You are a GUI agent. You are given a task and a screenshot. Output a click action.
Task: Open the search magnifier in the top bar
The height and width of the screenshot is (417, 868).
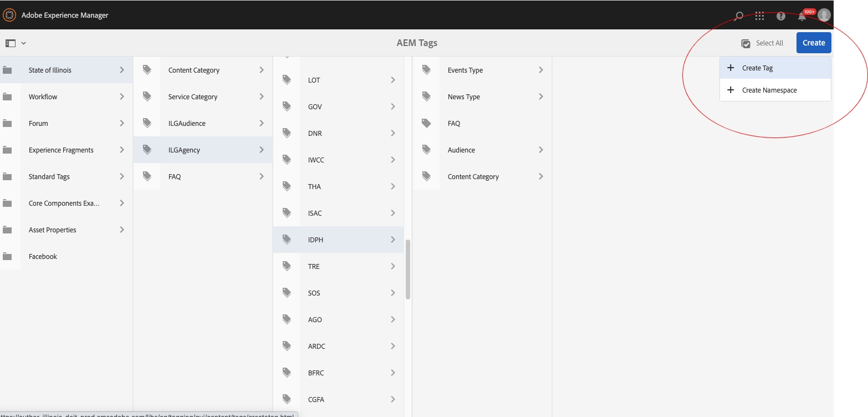coord(739,15)
